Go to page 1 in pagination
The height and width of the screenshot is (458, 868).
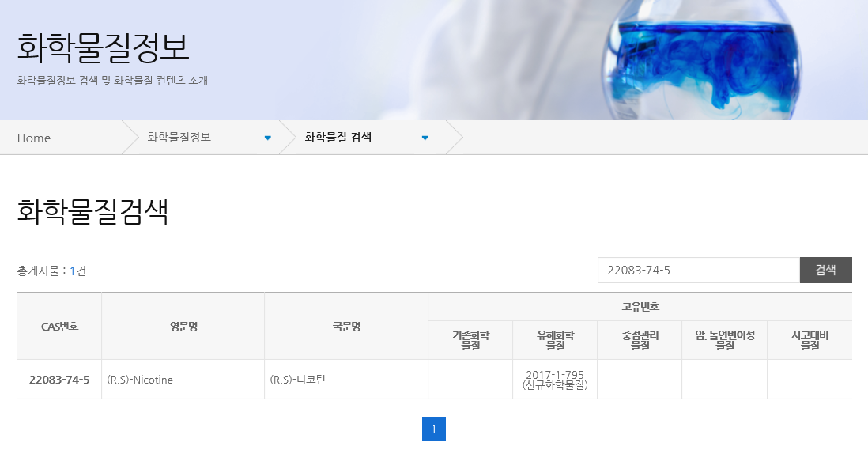coord(434,430)
